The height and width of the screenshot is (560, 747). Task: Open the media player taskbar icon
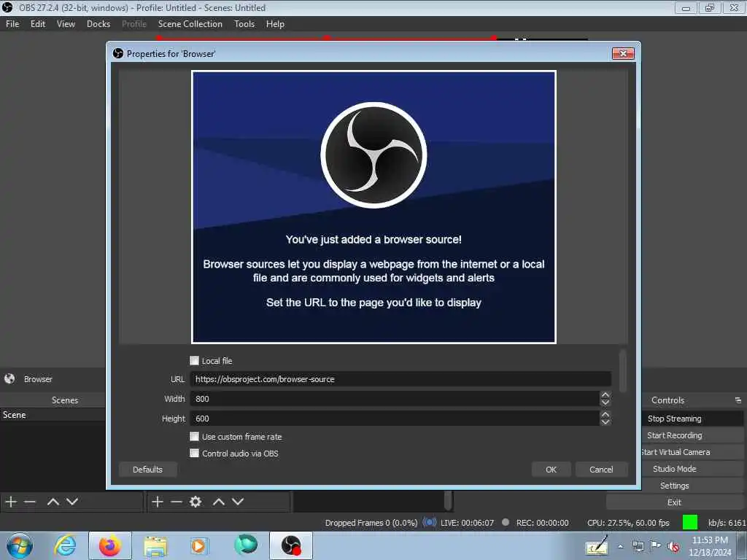click(x=198, y=545)
